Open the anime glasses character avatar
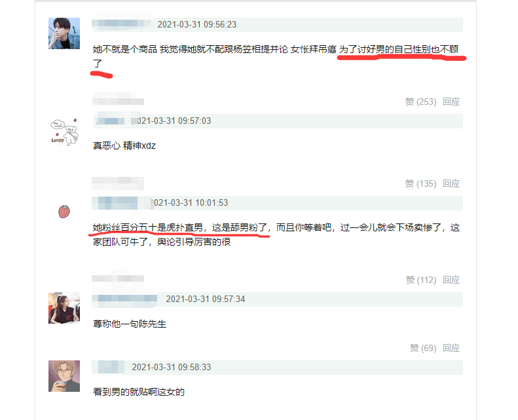 [64, 376]
